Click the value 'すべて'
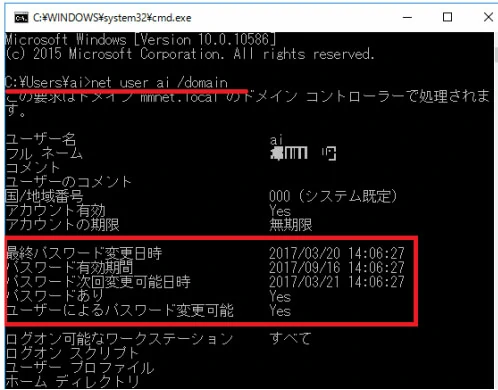The height and width of the screenshot is (390, 498). click(290, 339)
